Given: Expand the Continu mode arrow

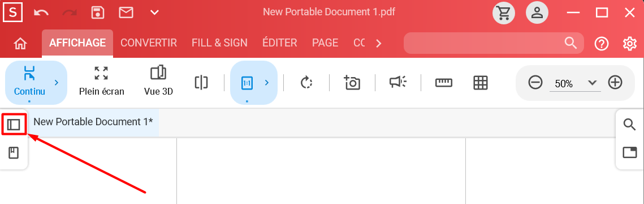Looking at the screenshot, I should pyautogui.click(x=57, y=83).
